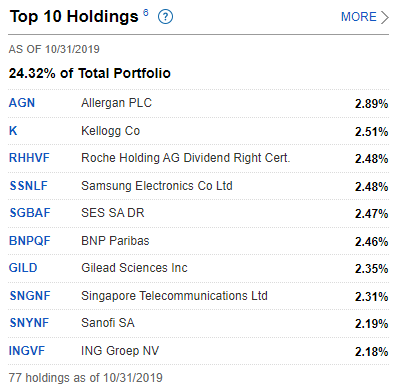Select the INGVF ticker symbol
This screenshot has height=390, width=396.
(27, 351)
